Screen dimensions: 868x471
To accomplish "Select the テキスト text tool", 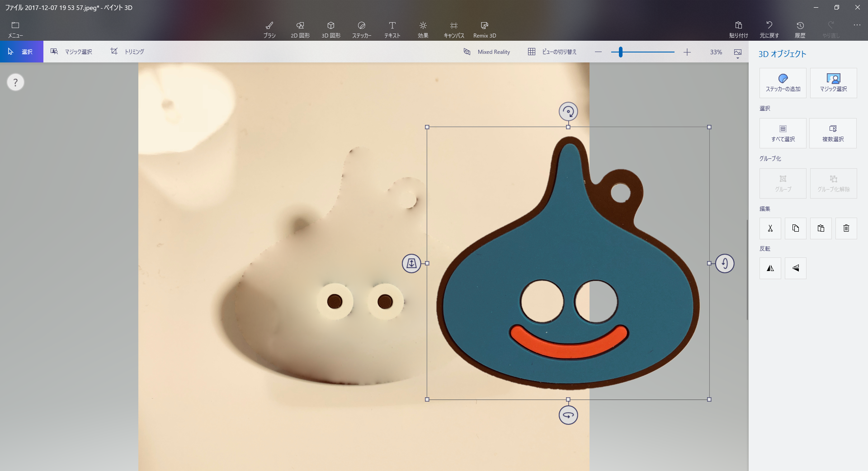I will point(392,29).
